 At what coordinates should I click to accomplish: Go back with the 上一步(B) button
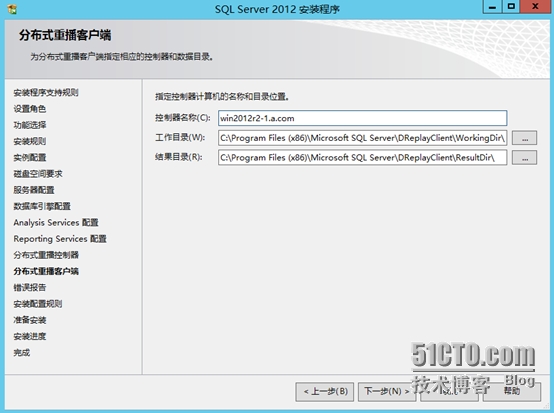(325, 391)
